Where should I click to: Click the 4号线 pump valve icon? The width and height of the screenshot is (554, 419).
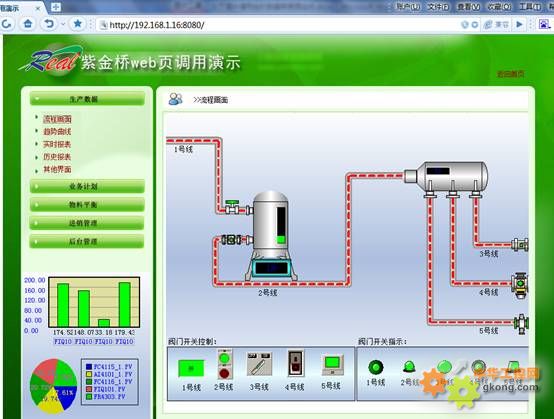click(x=520, y=285)
